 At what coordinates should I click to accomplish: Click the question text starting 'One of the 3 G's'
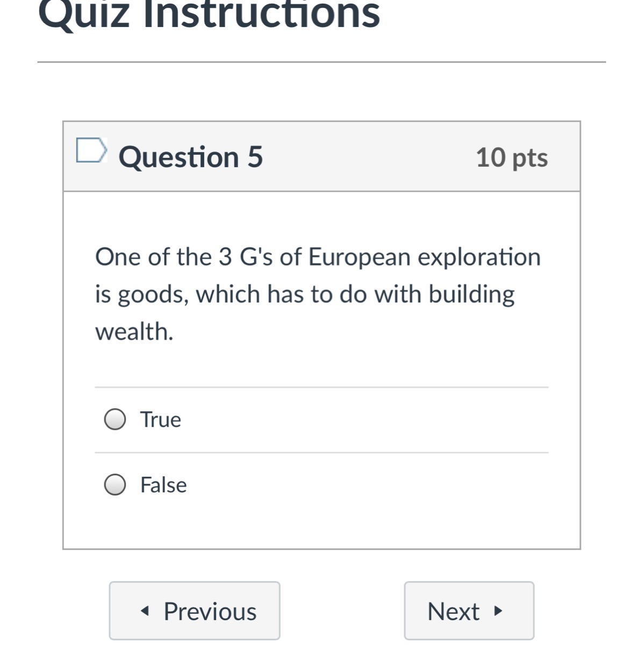tap(317, 294)
